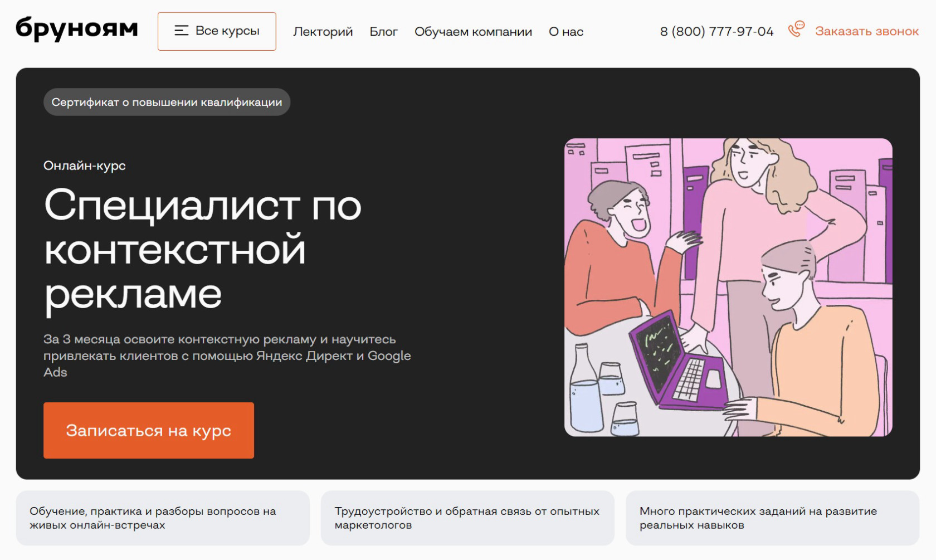Select 'Обучаем компании' in the navigation
Image resolution: width=936 pixels, height=560 pixels.
(x=472, y=32)
